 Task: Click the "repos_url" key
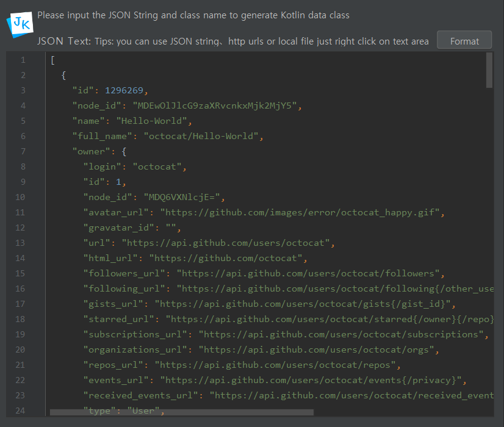click(x=113, y=365)
